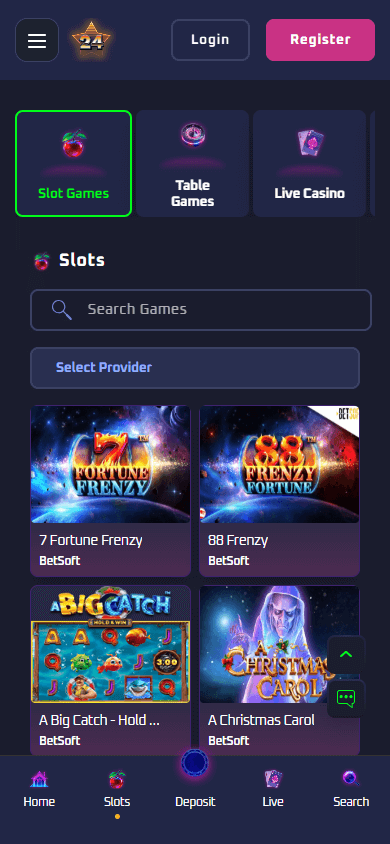Viewport: 390px width, 844px height.
Task: Click the Login button
Action: 210,40
